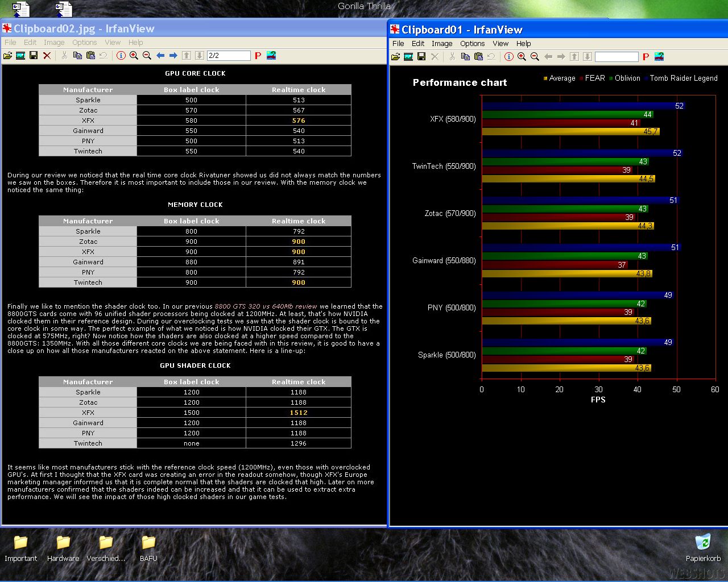Image resolution: width=728 pixels, height=582 pixels.
Task: Show image information in Clipboard01 window
Action: (508, 57)
